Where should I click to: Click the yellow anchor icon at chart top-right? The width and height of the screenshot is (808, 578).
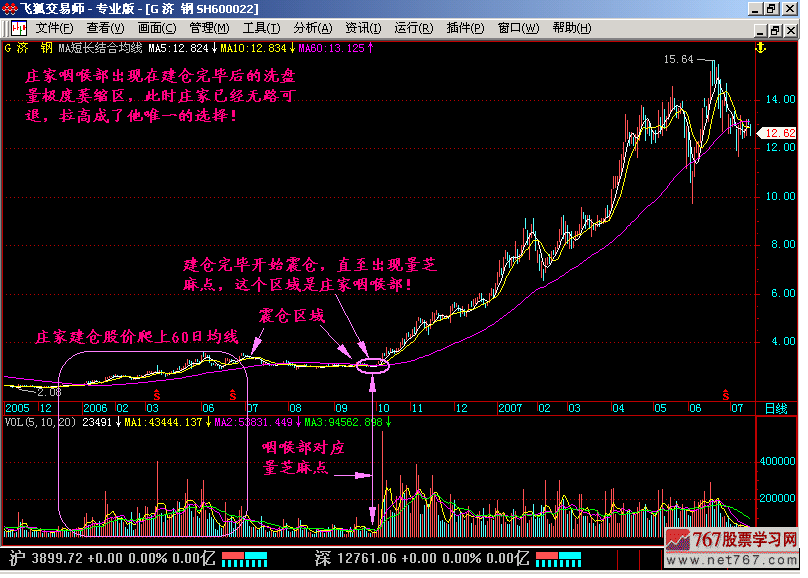click(x=758, y=47)
